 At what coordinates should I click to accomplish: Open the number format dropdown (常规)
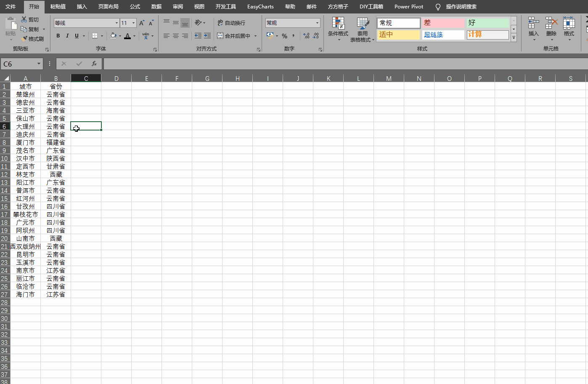[x=317, y=23]
